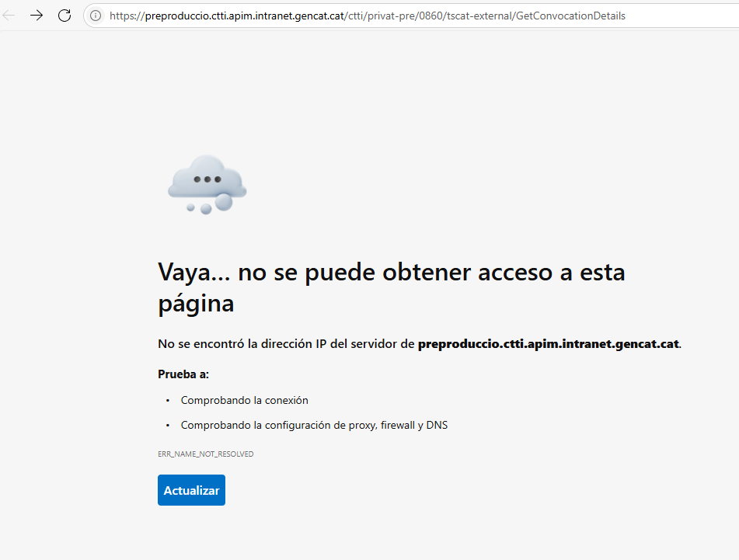Viewport: 739px width, 560px height.
Task: Select the 'Comprobando la conexión' suggestion
Action: click(x=244, y=400)
